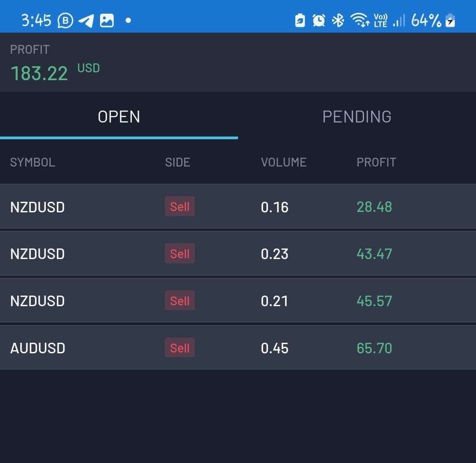476x463 pixels.
Task: Open the NZDUSD position with 0.16 volume
Action: point(238,207)
